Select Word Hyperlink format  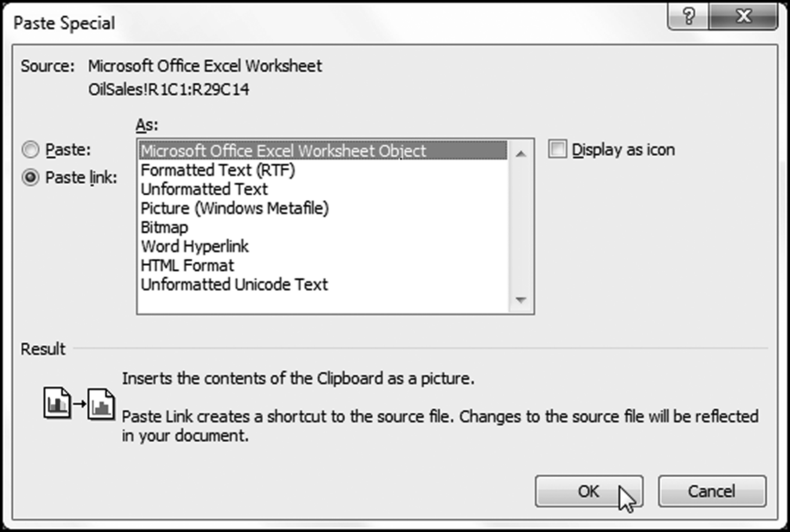coord(195,247)
